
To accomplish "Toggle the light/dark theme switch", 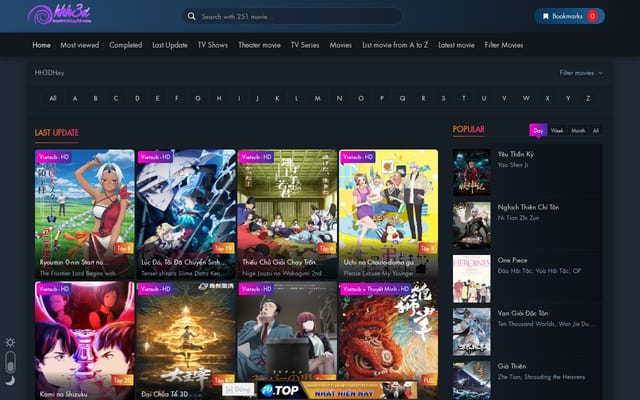I will point(10,362).
